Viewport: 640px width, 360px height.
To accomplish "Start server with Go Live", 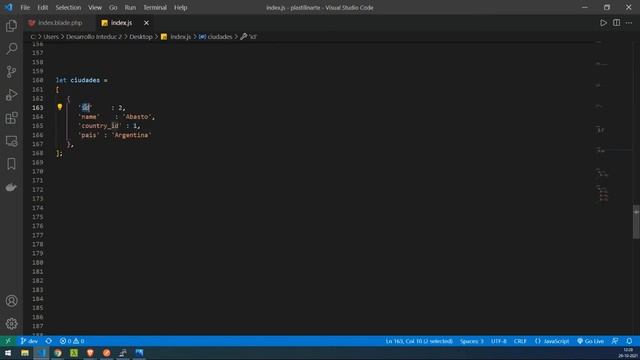I will [x=590, y=341].
